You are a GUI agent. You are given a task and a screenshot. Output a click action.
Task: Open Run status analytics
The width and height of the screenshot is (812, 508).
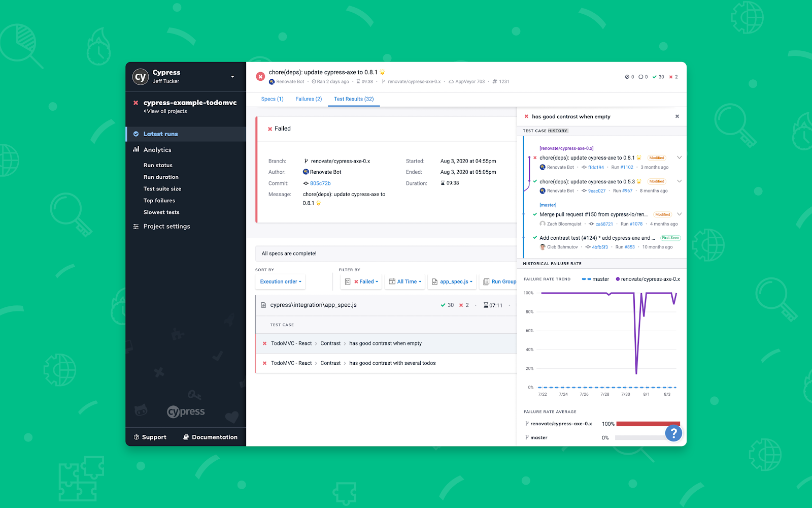158,165
